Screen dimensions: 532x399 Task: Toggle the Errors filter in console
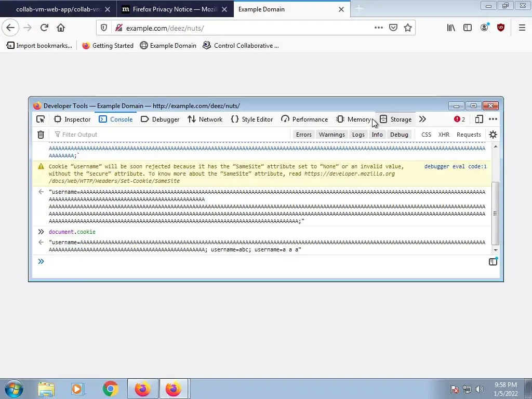pyautogui.click(x=303, y=135)
